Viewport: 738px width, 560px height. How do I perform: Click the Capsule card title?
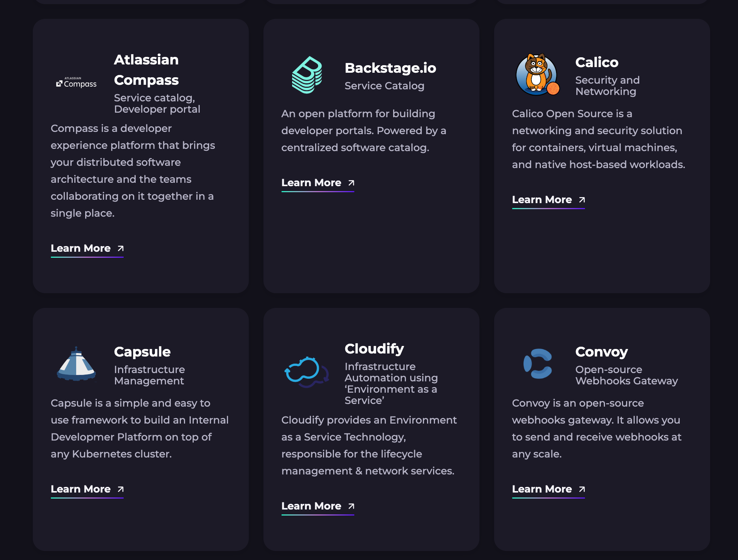(x=142, y=352)
